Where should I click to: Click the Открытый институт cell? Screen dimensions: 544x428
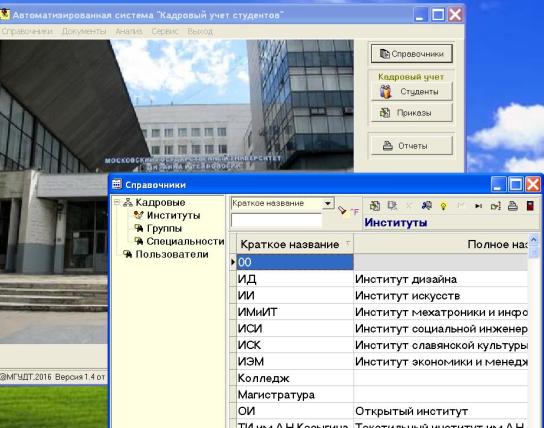[441, 411]
